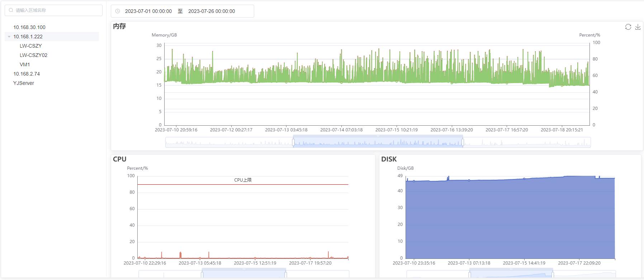Click right handle of DISK zoom slider

[553, 275]
